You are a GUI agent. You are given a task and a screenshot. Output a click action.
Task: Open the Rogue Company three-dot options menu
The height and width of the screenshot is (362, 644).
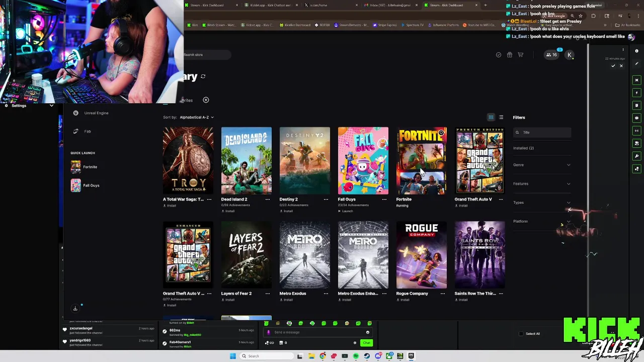pyautogui.click(x=442, y=294)
